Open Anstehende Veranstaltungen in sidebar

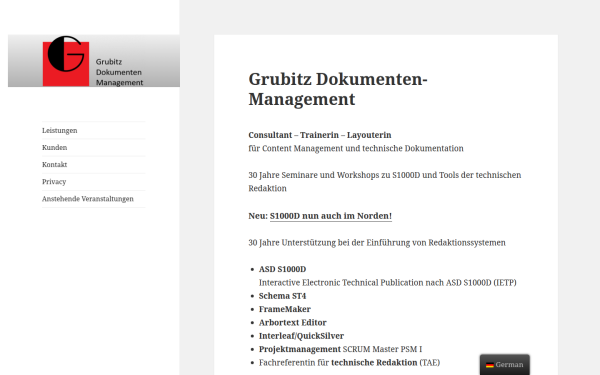88,199
